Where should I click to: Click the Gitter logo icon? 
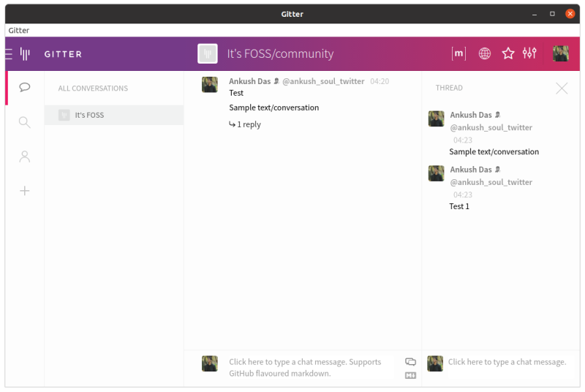(x=25, y=54)
